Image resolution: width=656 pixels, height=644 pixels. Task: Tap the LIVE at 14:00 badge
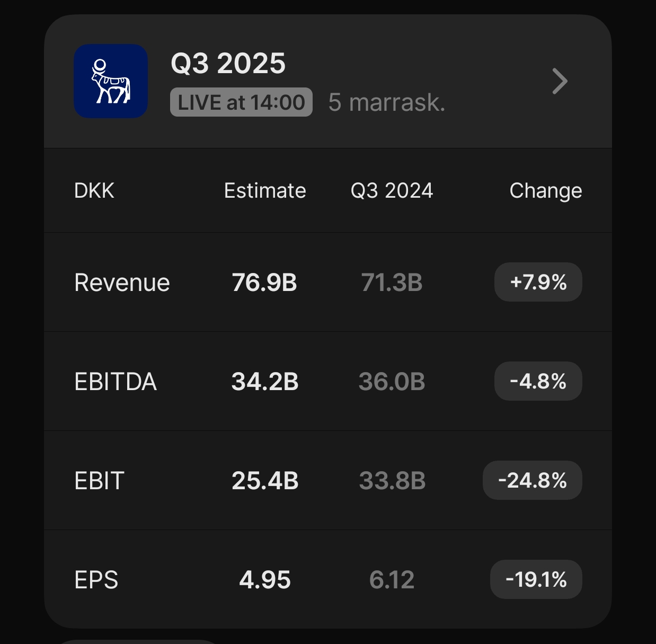[241, 102]
